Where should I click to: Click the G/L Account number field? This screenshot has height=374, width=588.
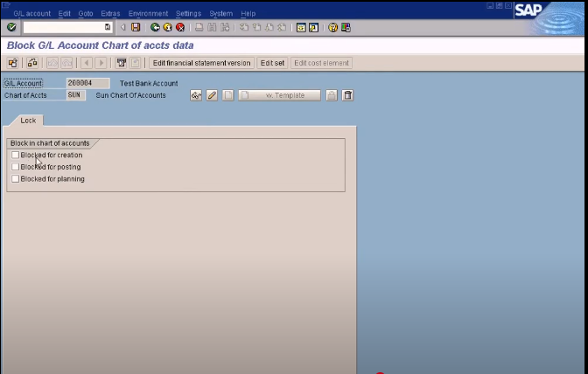point(88,83)
